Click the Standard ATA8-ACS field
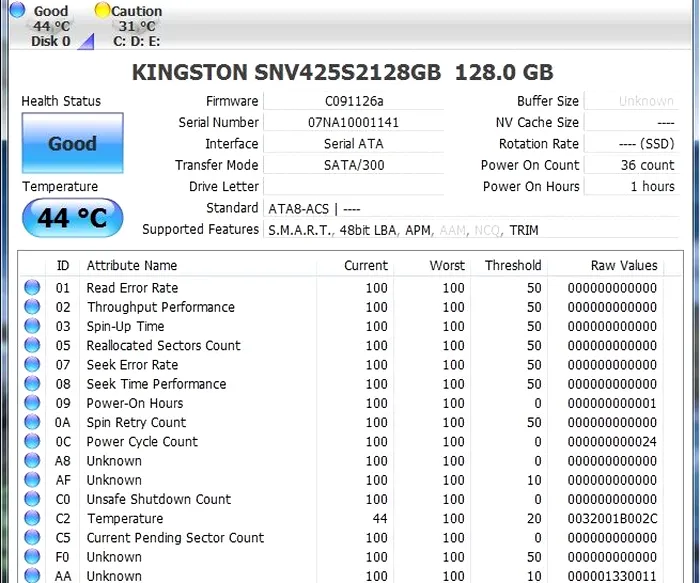This screenshot has width=700, height=583. click(x=471, y=208)
